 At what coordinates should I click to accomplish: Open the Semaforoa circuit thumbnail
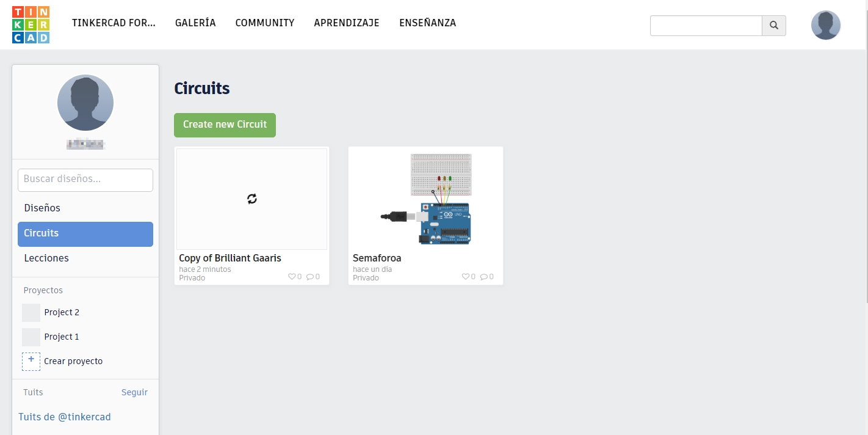pyautogui.click(x=426, y=199)
